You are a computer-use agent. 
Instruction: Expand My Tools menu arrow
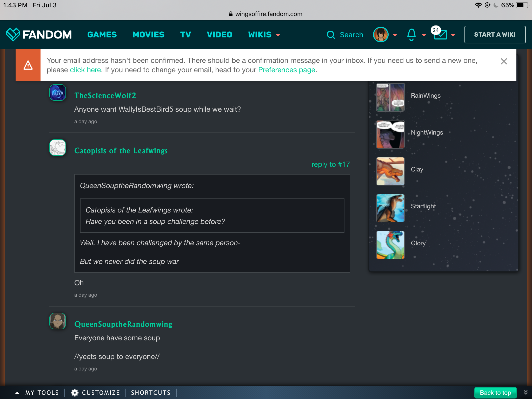[x=17, y=393]
